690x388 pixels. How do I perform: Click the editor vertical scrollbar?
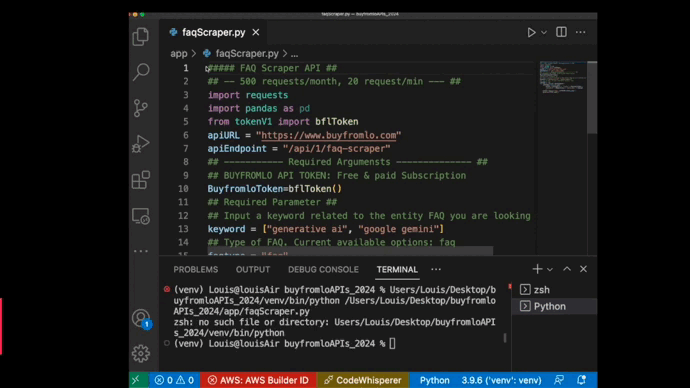click(x=592, y=98)
